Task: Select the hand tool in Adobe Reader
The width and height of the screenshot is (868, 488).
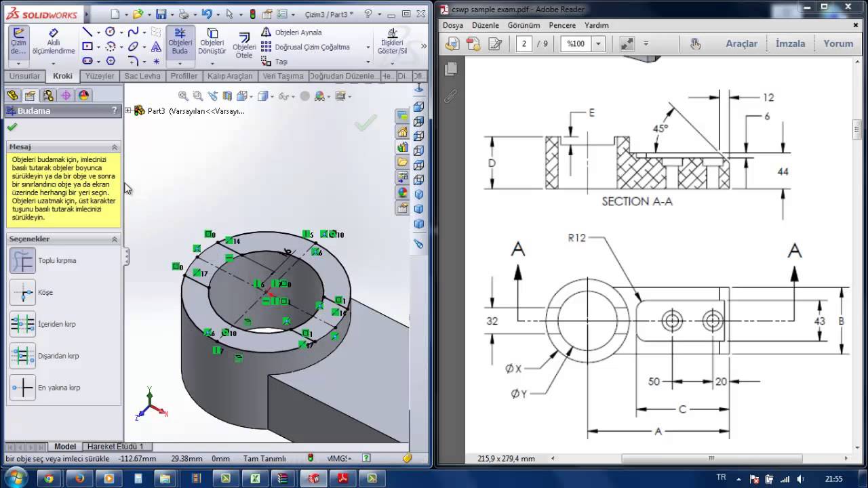Action: tap(696, 43)
